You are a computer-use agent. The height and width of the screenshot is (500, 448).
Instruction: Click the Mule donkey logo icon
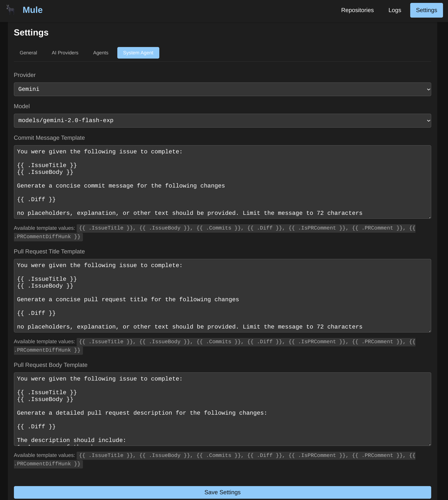10,10
